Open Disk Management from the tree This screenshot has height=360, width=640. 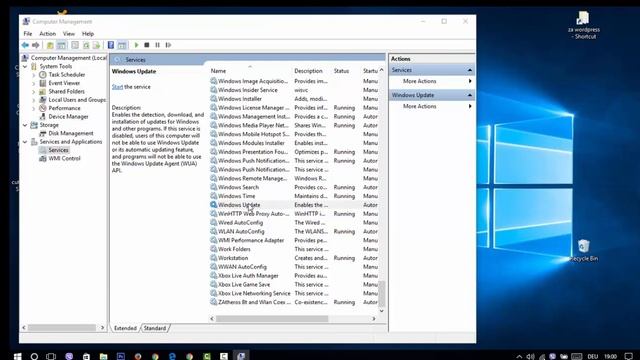pyautogui.click(x=71, y=133)
